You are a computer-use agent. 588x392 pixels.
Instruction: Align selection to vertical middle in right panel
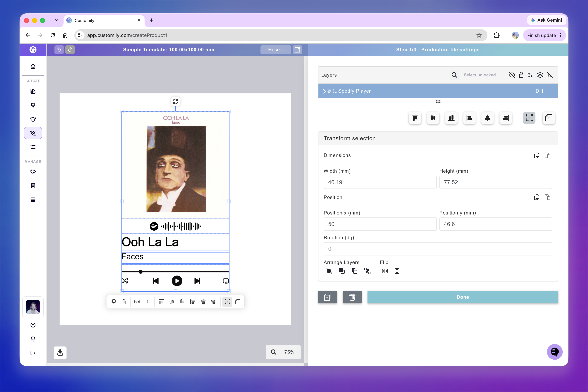433,118
